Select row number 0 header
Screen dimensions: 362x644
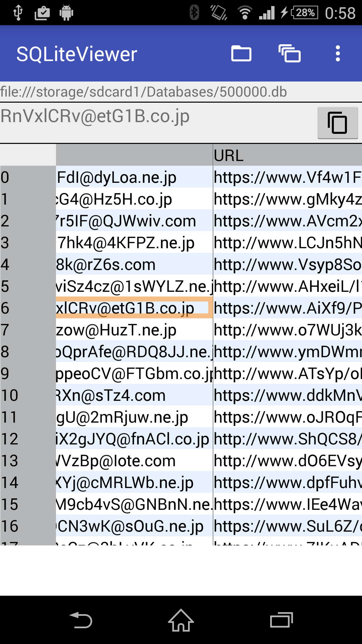click(28, 177)
